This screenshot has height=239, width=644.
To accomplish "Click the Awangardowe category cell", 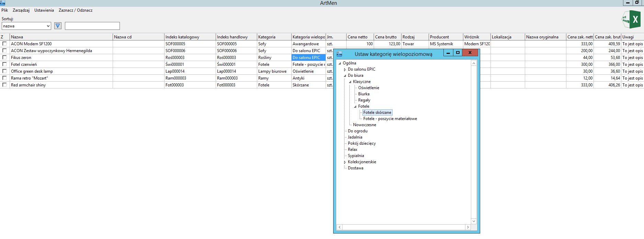I will coord(308,44).
